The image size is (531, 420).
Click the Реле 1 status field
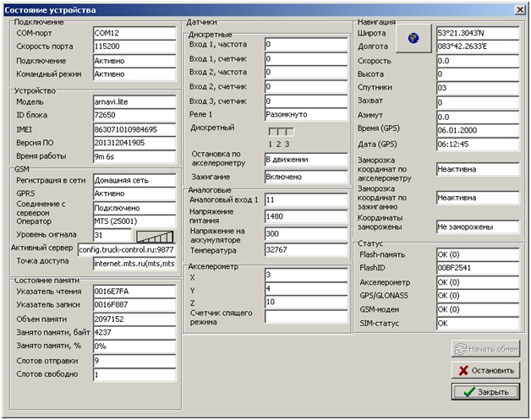(305, 112)
